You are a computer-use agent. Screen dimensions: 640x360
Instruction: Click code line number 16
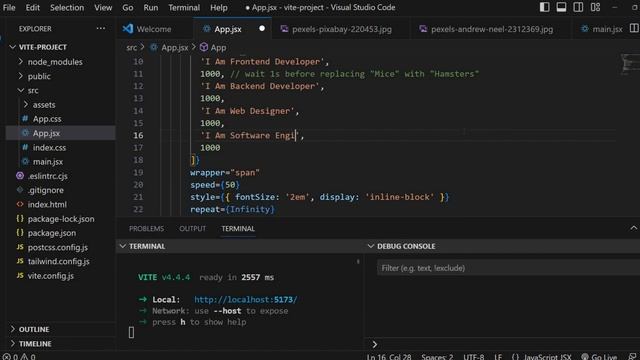138,135
